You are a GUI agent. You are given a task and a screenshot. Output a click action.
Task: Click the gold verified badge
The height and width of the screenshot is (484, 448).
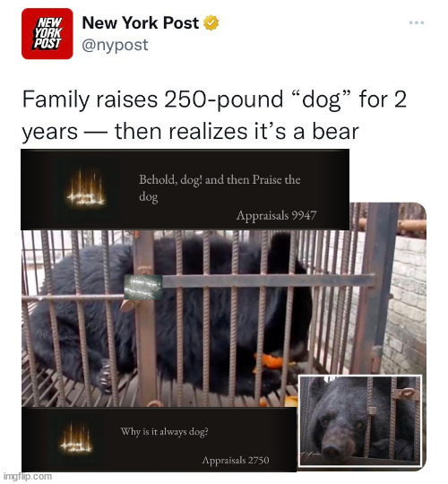pyautogui.click(x=211, y=22)
